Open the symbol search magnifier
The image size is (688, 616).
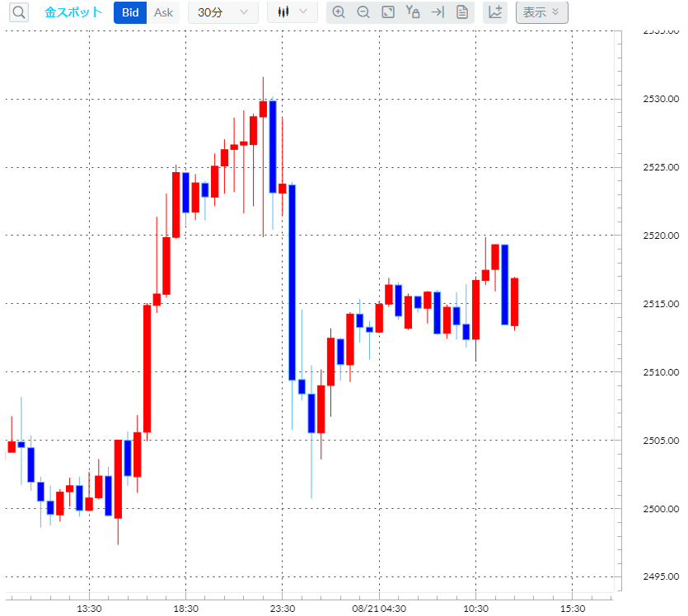pos(19,12)
